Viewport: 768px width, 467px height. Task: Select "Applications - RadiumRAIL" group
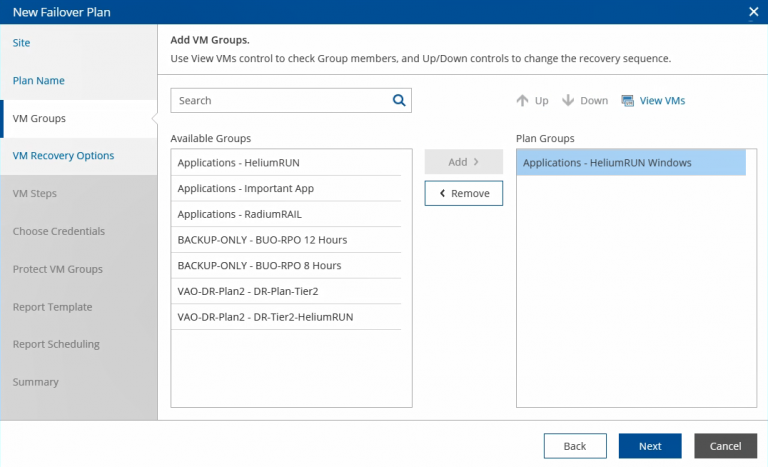286,214
